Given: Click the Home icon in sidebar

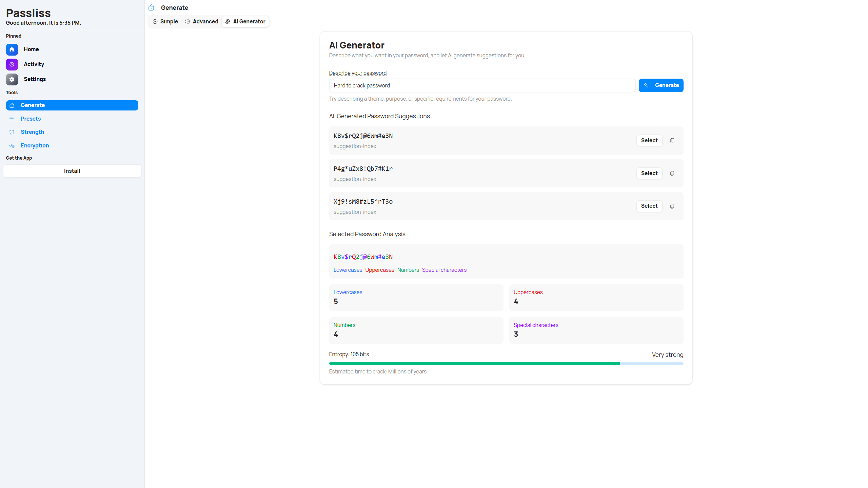Looking at the screenshot, I should pos(12,49).
